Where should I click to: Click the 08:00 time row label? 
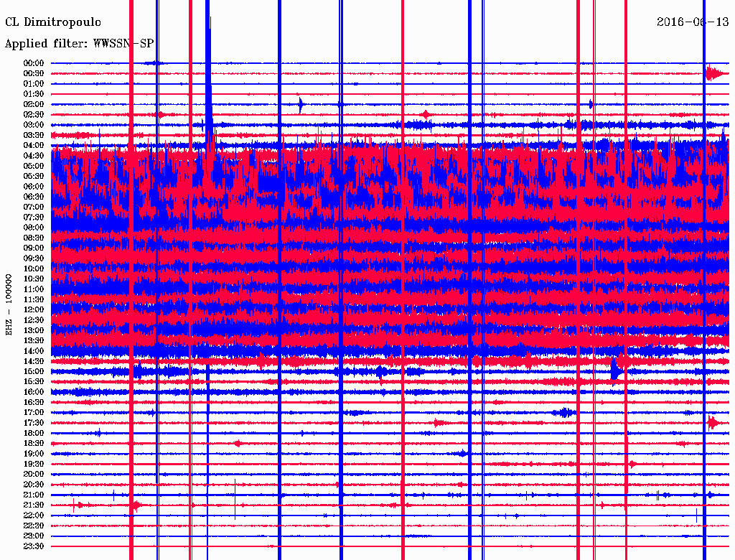coord(34,228)
